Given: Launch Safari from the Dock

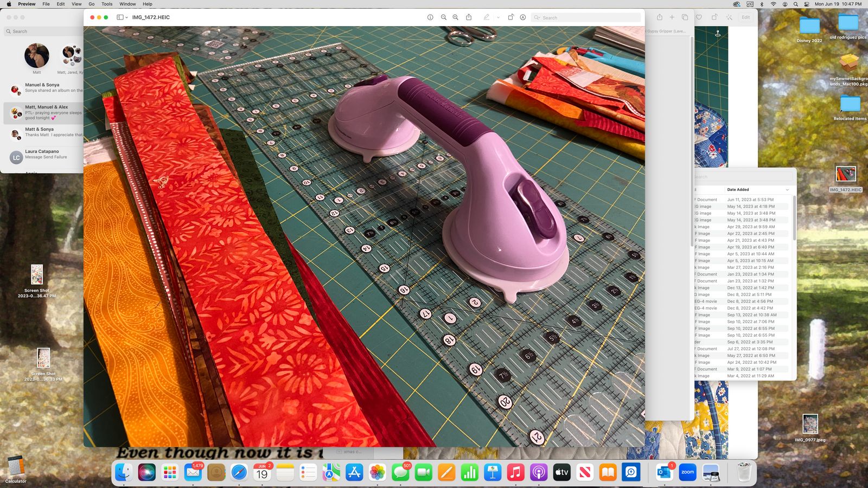Looking at the screenshot, I should click(239, 472).
